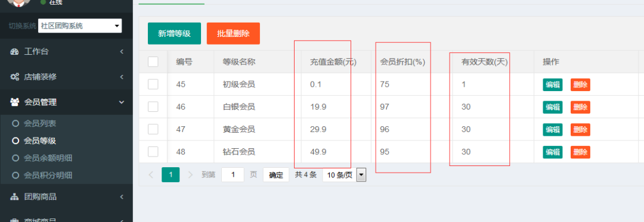Click the 工作台 dashboard icon
This screenshot has width=644, height=222.
click(15, 52)
